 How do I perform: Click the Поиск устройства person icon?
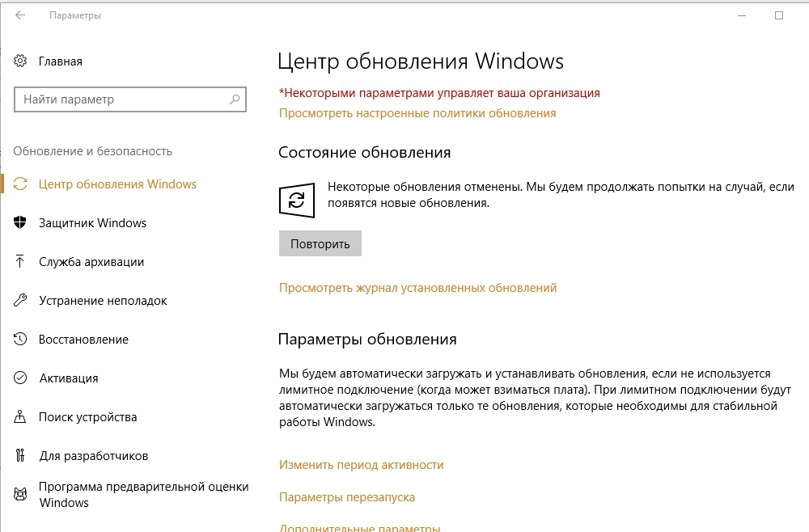pyautogui.click(x=21, y=417)
